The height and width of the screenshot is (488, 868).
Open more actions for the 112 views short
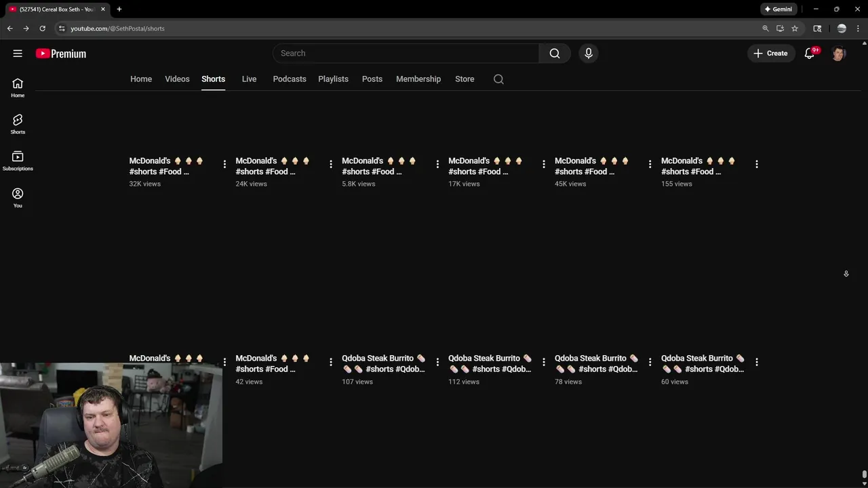point(544,362)
